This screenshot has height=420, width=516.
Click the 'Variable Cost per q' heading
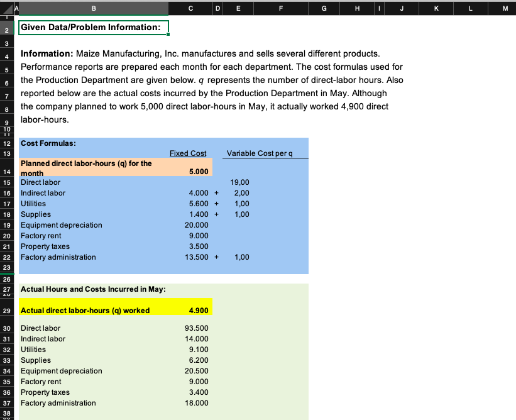(260, 153)
